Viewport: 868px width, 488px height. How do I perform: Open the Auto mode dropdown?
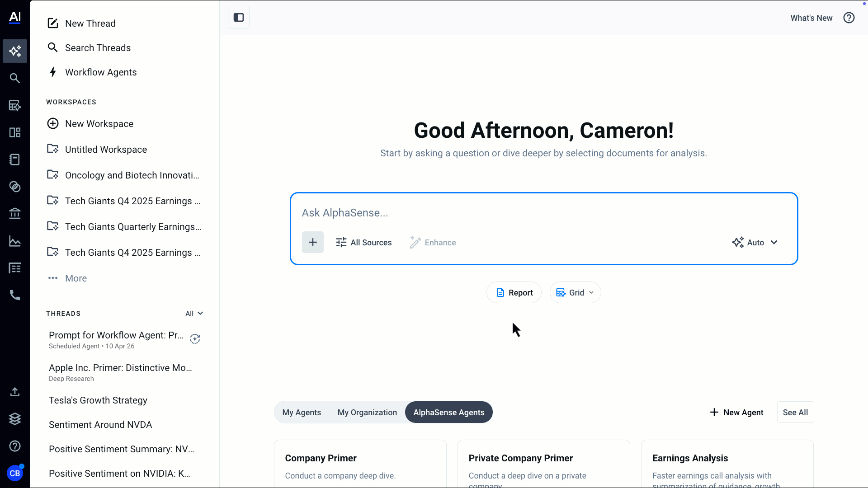tap(755, 242)
